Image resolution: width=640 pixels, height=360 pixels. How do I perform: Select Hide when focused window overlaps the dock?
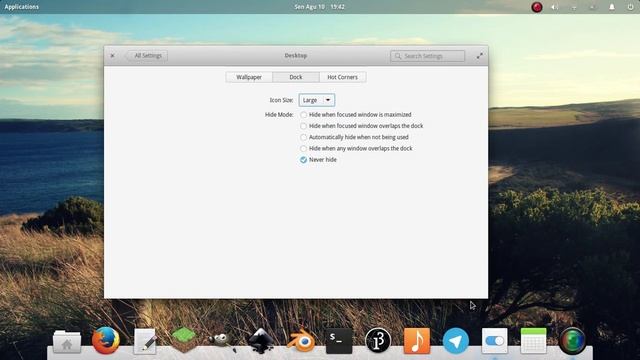click(362, 126)
